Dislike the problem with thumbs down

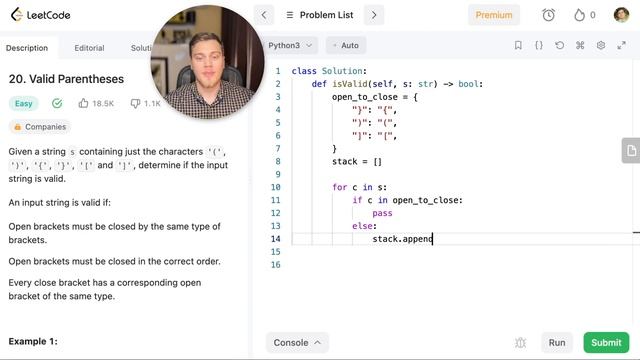click(x=135, y=103)
